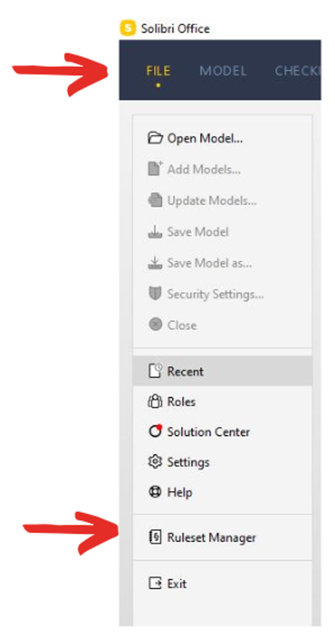Click the Exit door icon
This screenshot has height=644, width=335.
point(155,583)
